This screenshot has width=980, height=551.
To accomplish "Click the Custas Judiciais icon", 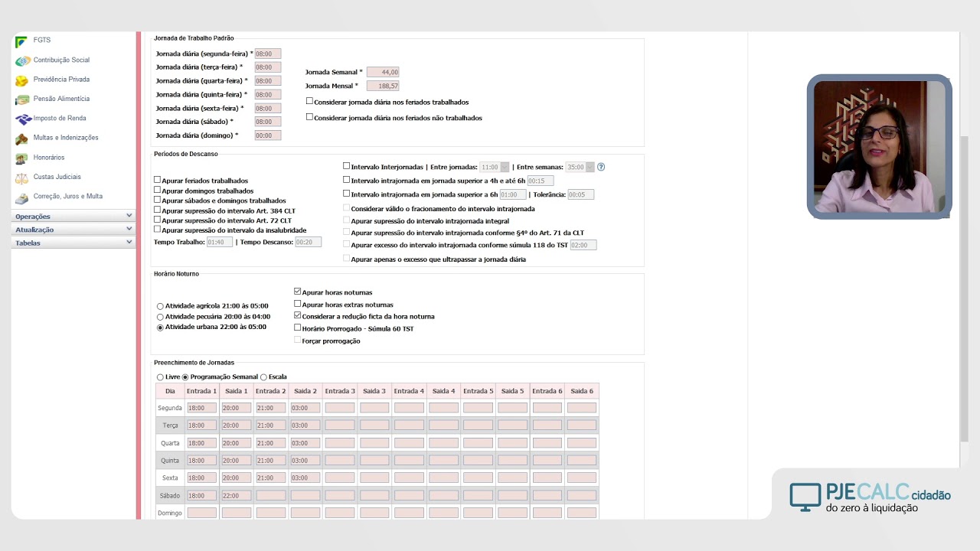I will [21, 178].
